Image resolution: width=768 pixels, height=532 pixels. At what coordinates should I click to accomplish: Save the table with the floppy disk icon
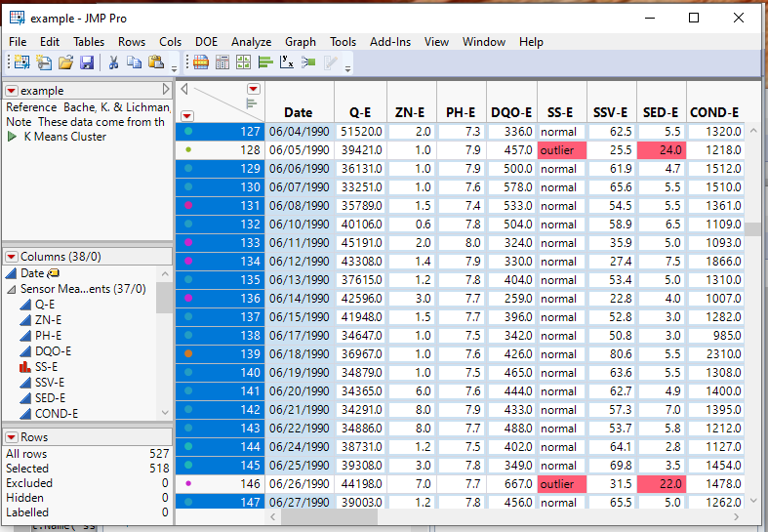tap(87, 62)
